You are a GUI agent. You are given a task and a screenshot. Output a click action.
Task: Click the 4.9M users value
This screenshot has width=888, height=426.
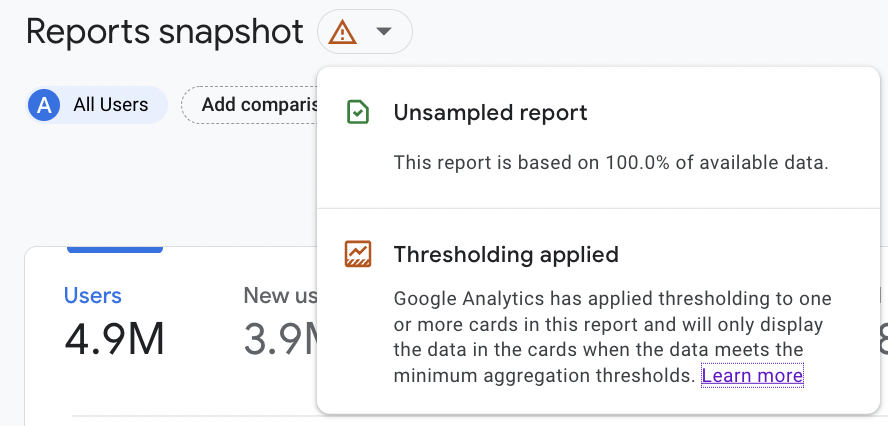[114, 339]
